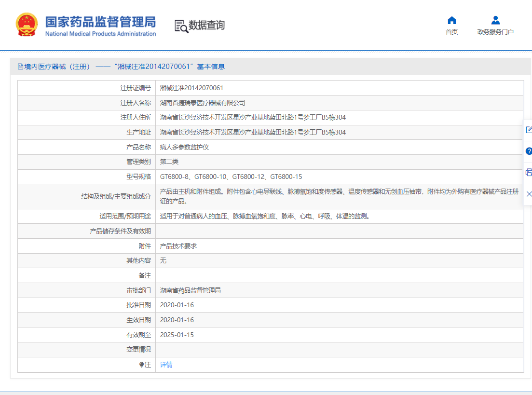Select 湖南省药品监督管理局 approval department

coord(191,290)
